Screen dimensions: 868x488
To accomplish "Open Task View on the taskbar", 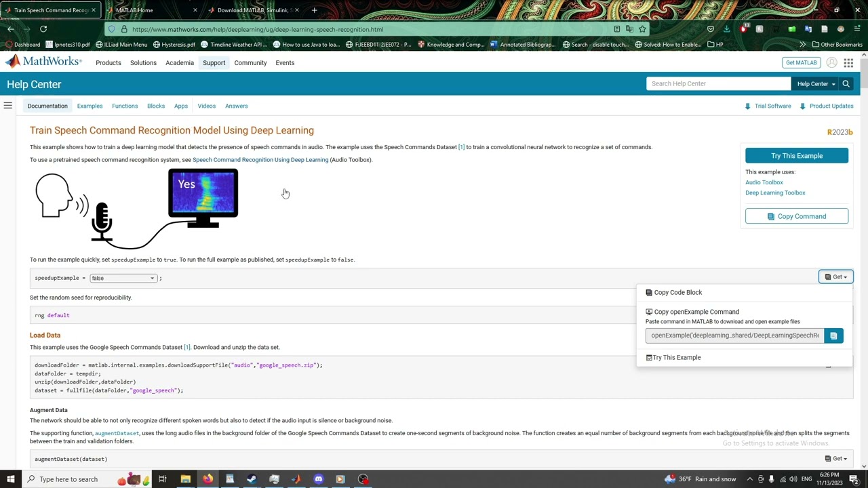I will click(163, 479).
